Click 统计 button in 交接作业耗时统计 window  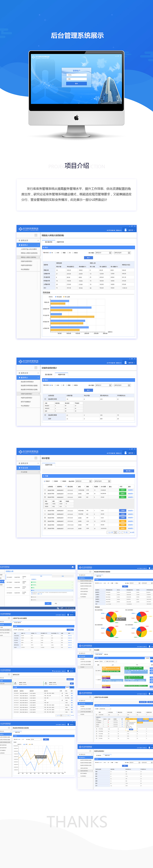[x=88, y=390]
